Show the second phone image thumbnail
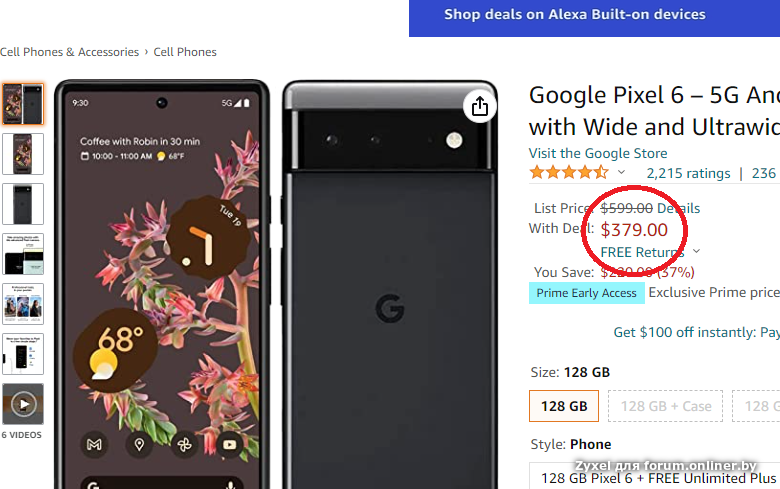Viewport: 780px width, 489px height. click(x=23, y=154)
